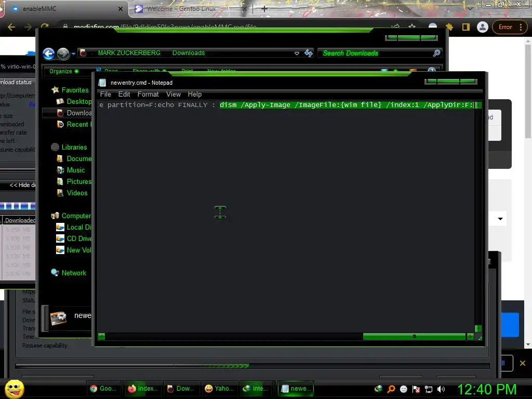Go forward in Explorer Downloads window
Image resolution: width=532 pixels, height=399 pixels.
pos(63,54)
